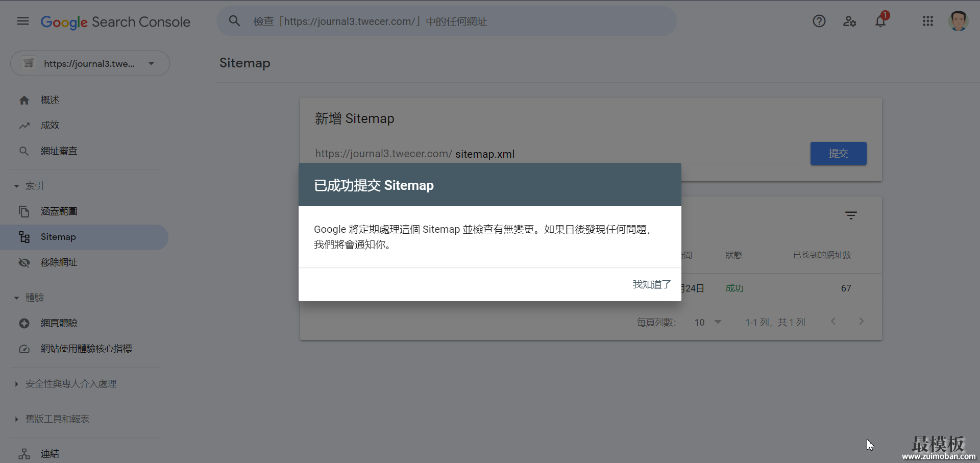Go to next page of sitemap rows
Image resolution: width=980 pixels, height=463 pixels.
861,322
